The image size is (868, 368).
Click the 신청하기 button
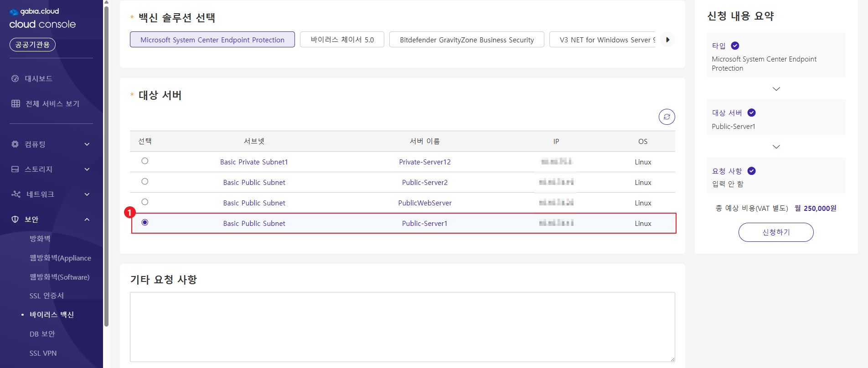[776, 232]
